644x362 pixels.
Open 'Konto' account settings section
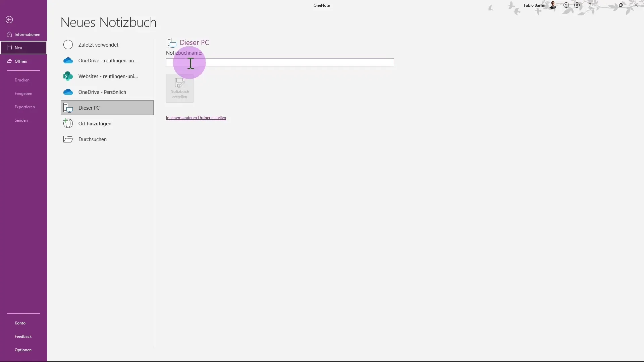click(20, 323)
